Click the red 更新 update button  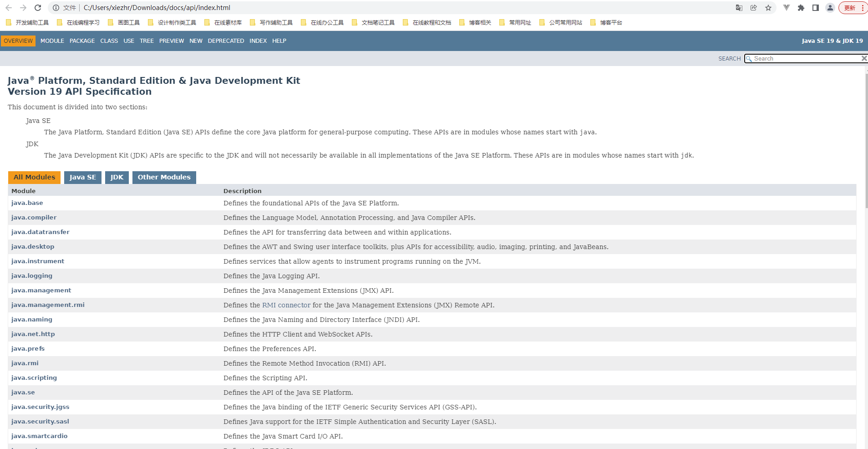click(853, 8)
